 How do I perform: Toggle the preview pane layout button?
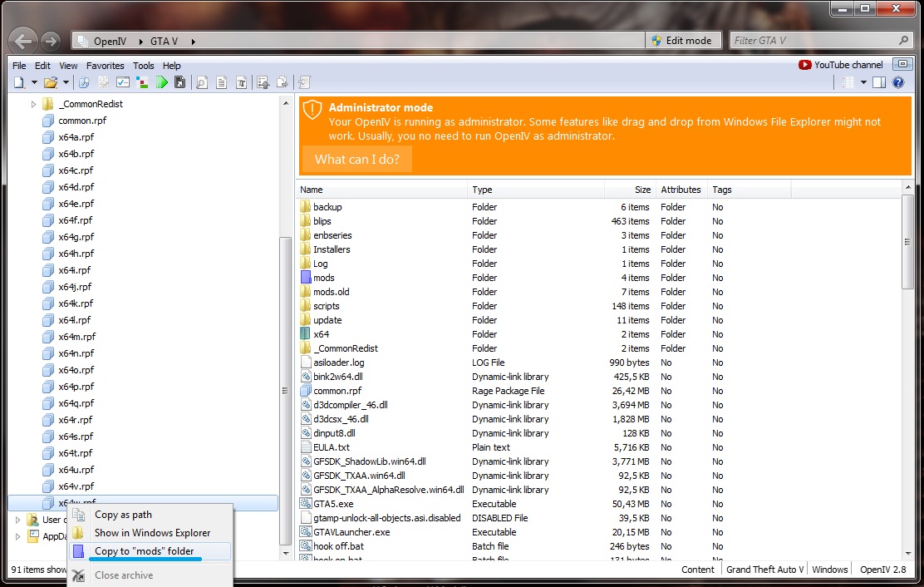(x=879, y=82)
